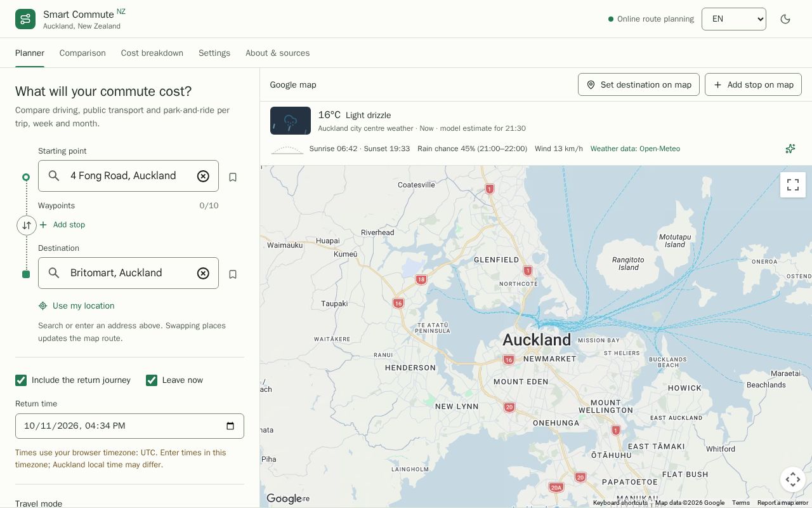The width and height of the screenshot is (812, 508).
Task: Click the Onehunga map label
Action: 556,423
